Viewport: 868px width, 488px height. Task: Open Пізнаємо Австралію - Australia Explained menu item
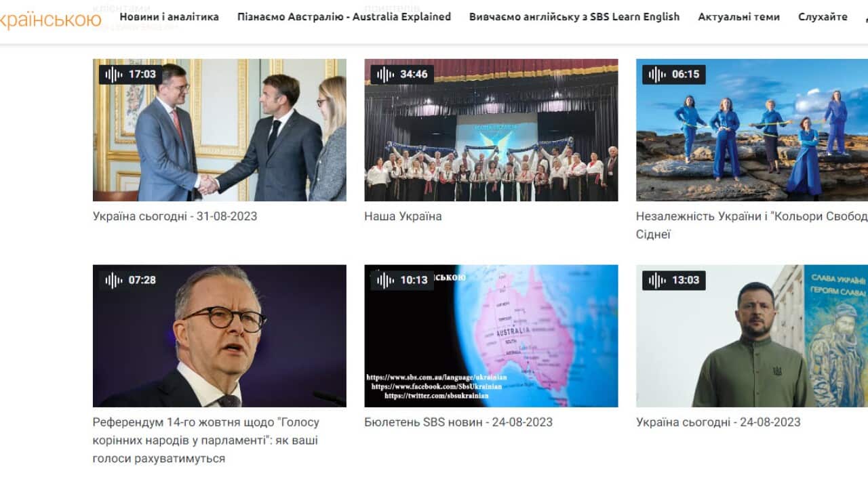pyautogui.click(x=344, y=17)
